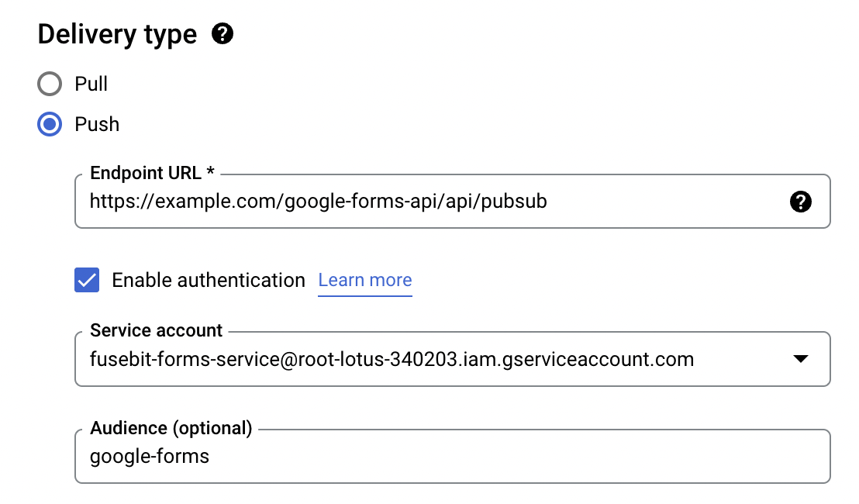Click the https://example.com endpoint URL text
859x504 pixels.
(x=318, y=202)
